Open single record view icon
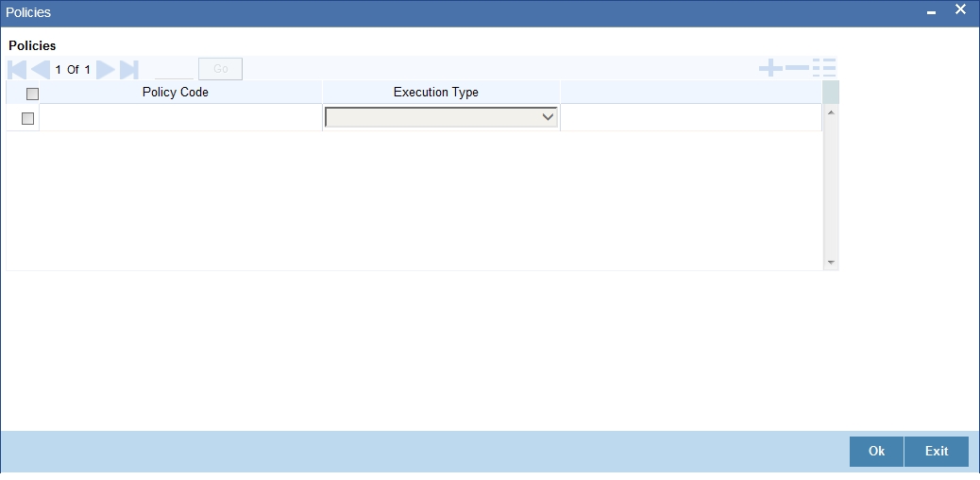The height and width of the screenshot is (480, 980). [x=824, y=68]
